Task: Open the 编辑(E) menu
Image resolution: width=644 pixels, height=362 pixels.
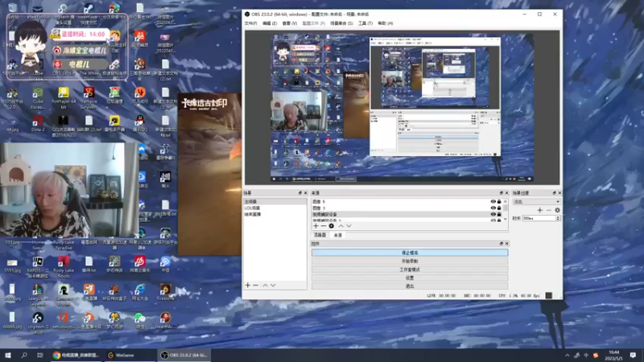Action: 270,23
